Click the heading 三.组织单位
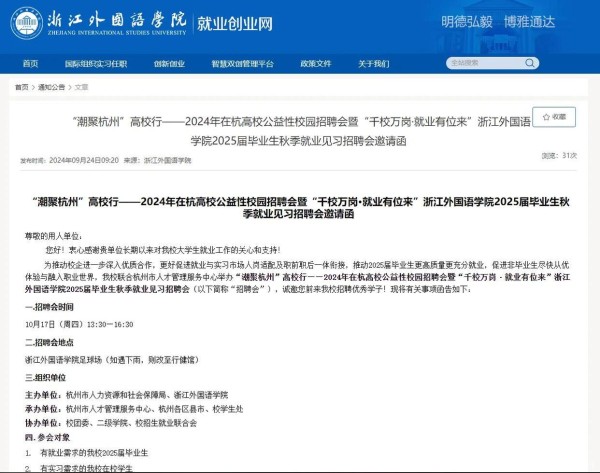 45,377
